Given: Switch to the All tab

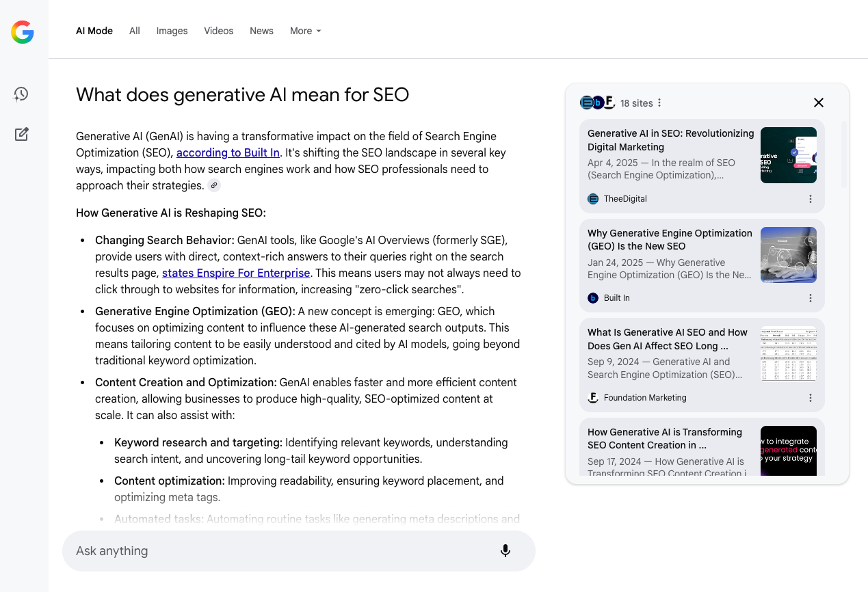Looking at the screenshot, I should [135, 31].
